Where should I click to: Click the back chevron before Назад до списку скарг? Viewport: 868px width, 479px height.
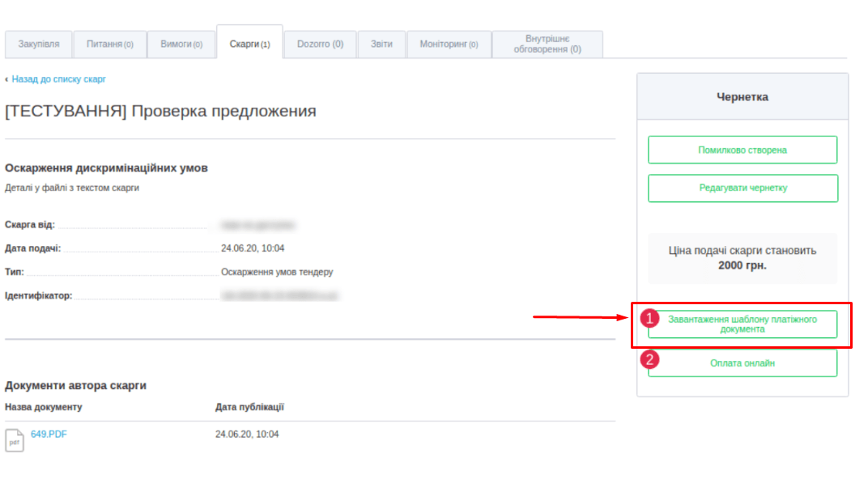[x=6, y=79]
